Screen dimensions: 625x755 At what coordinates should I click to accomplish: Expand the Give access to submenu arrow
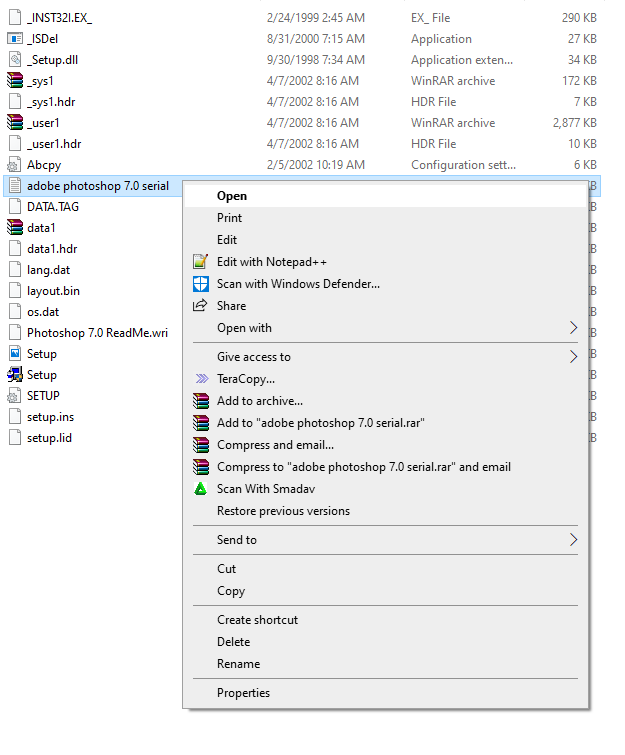(x=573, y=356)
